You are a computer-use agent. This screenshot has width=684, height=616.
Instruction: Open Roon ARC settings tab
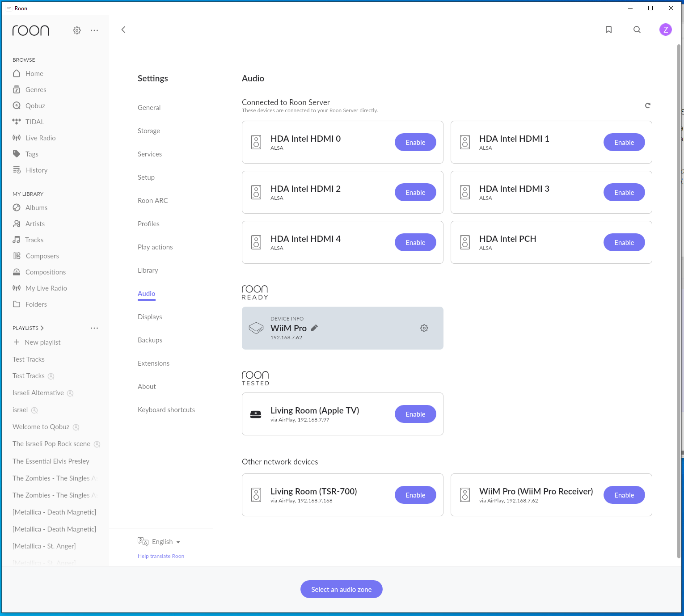click(x=153, y=200)
